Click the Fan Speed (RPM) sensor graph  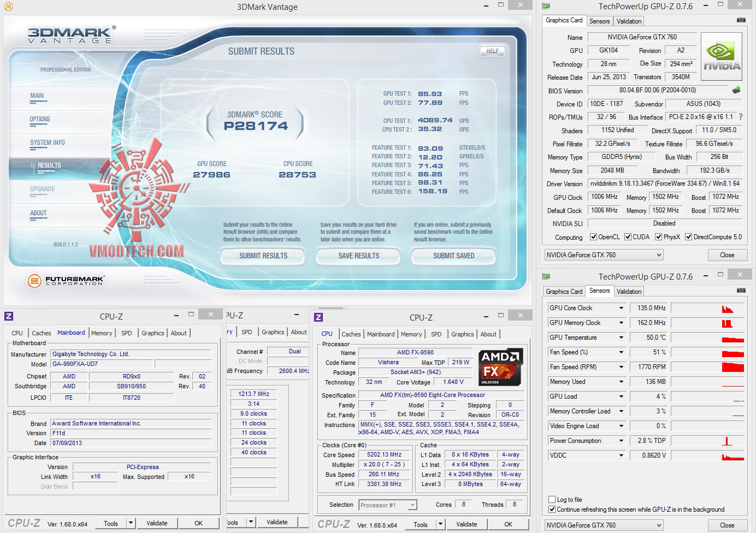(707, 367)
